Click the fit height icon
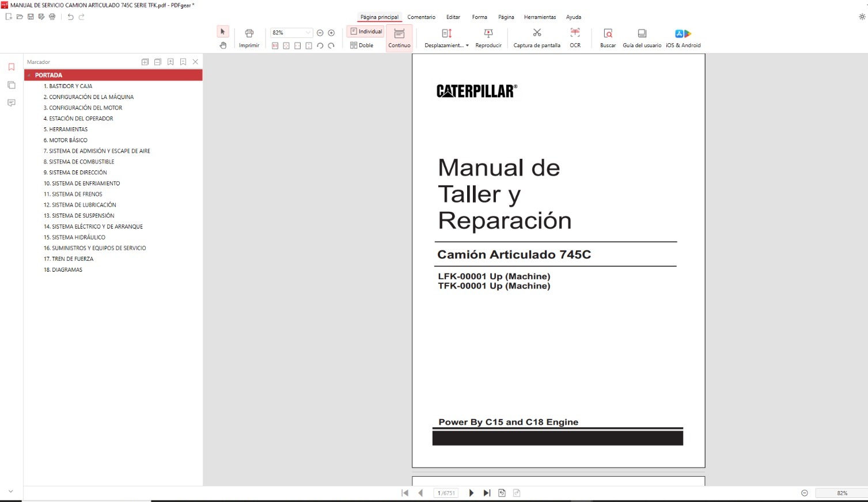This screenshot has width=868, height=502. coord(309,45)
